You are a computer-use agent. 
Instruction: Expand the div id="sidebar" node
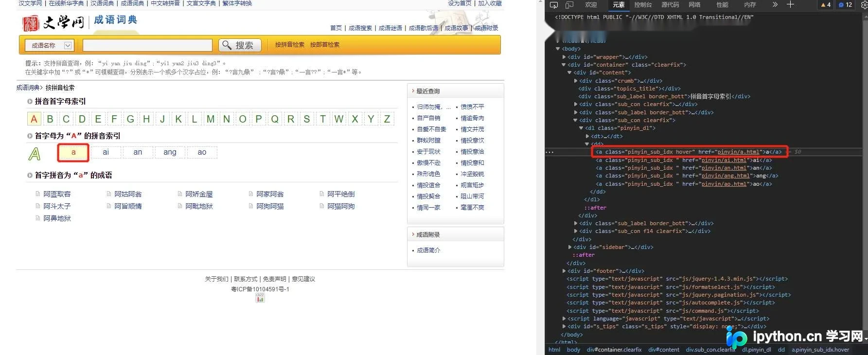(x=570, y=247)
